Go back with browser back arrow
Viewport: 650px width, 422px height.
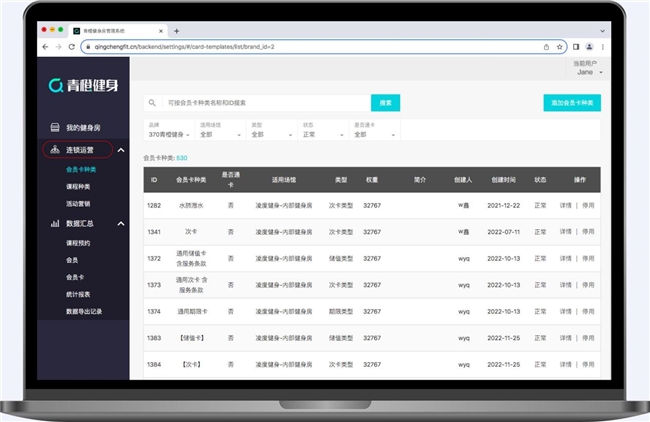[45, 47]
